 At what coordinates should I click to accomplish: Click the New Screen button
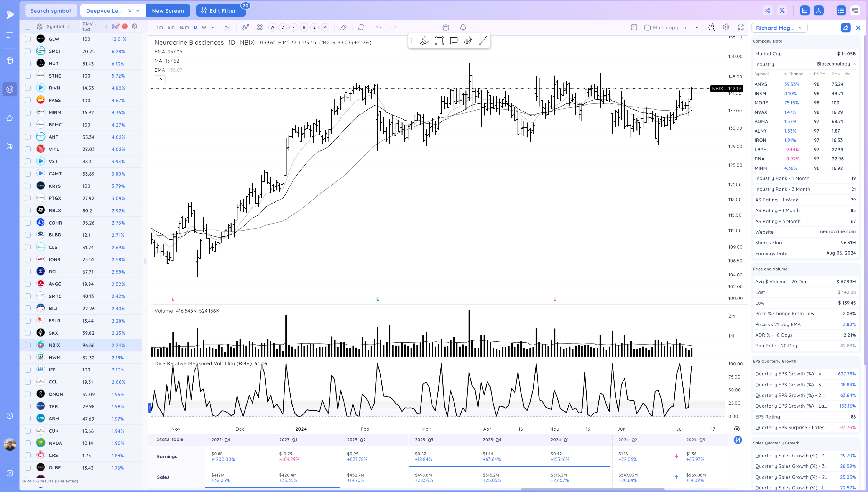(168, 11)
